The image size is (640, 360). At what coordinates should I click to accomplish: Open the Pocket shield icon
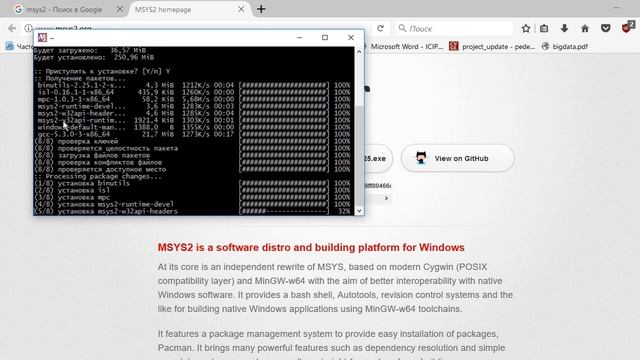[606, 28]
